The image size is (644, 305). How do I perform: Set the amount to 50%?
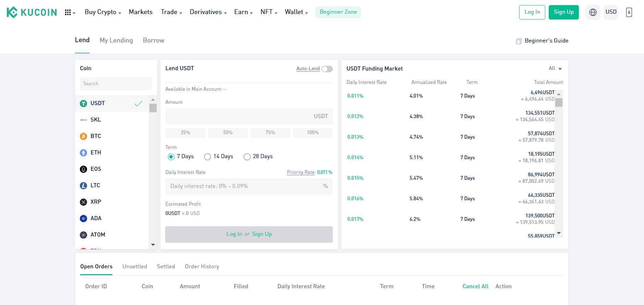pyautogui.click(x=228, y=133)
